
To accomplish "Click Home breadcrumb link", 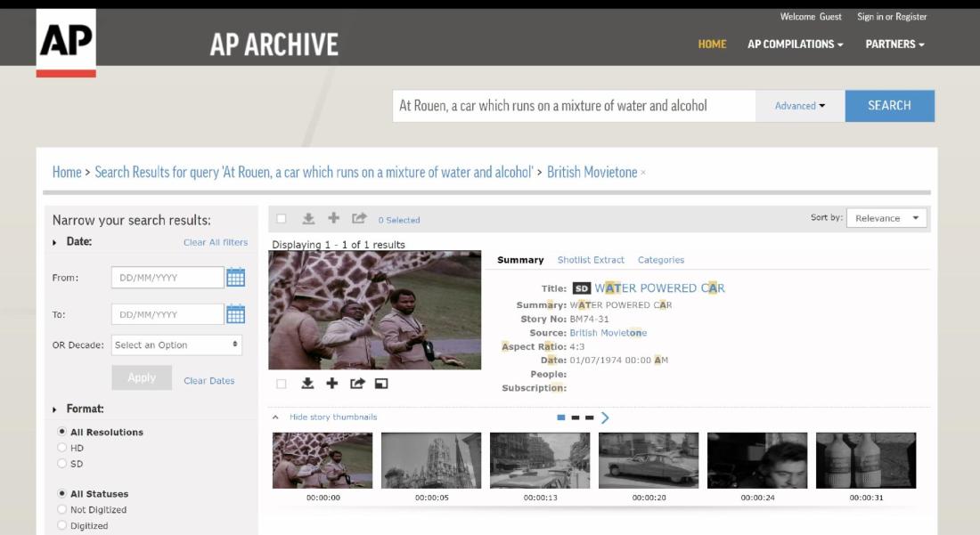I will tap(67, 173).
